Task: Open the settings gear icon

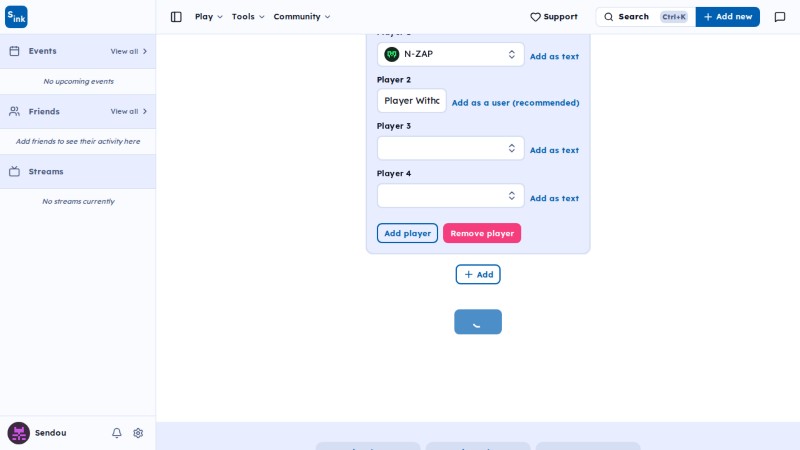Action: [x=138, y=433]
